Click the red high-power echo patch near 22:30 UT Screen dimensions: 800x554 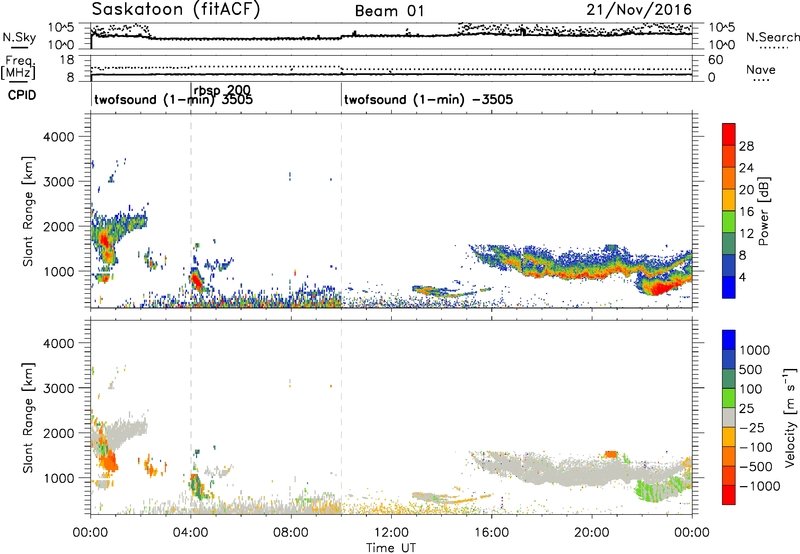(x=661, y=289)
